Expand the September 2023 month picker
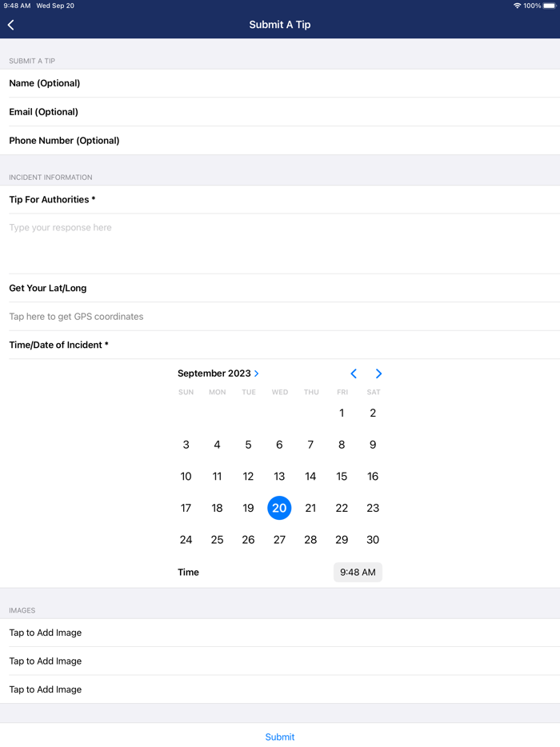This screenshot has width=560, height=747. click(x=218, y=373)
